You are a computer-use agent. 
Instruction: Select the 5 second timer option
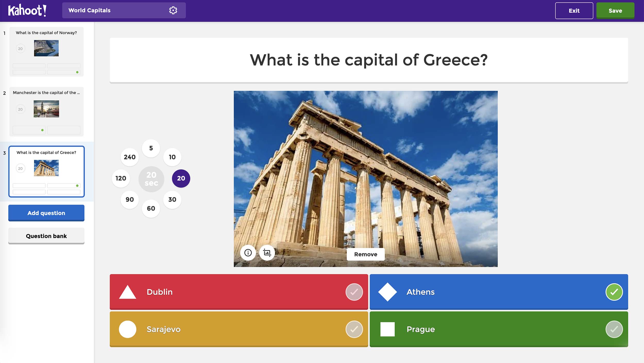pos(150,148)
